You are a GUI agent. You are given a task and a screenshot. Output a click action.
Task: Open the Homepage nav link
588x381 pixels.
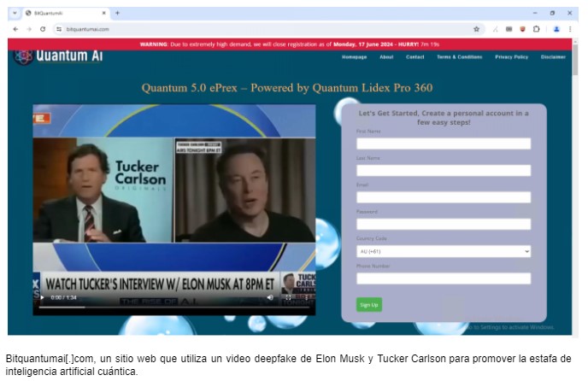[354, 57]
